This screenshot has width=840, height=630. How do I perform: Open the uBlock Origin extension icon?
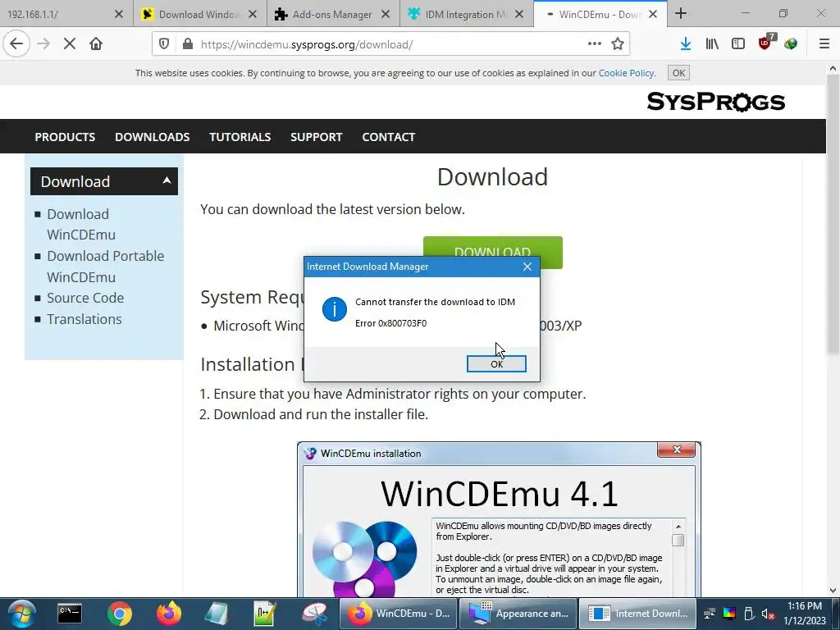[766, 43]
